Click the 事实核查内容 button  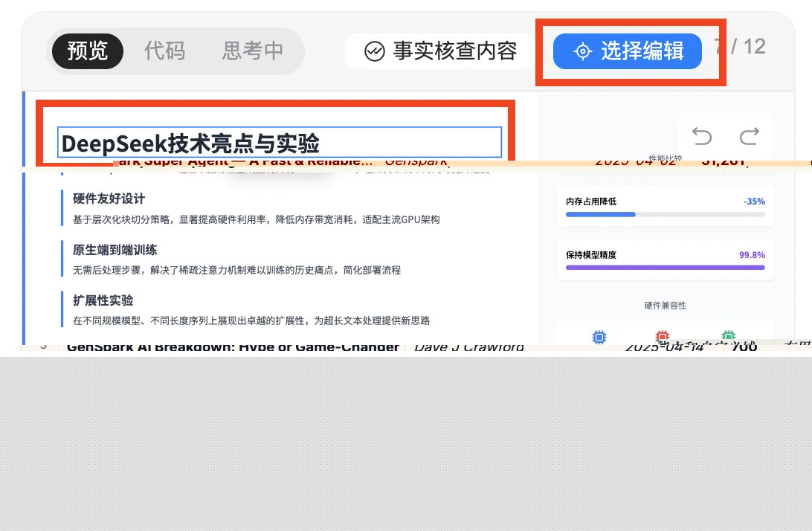(x=441, y=51)
